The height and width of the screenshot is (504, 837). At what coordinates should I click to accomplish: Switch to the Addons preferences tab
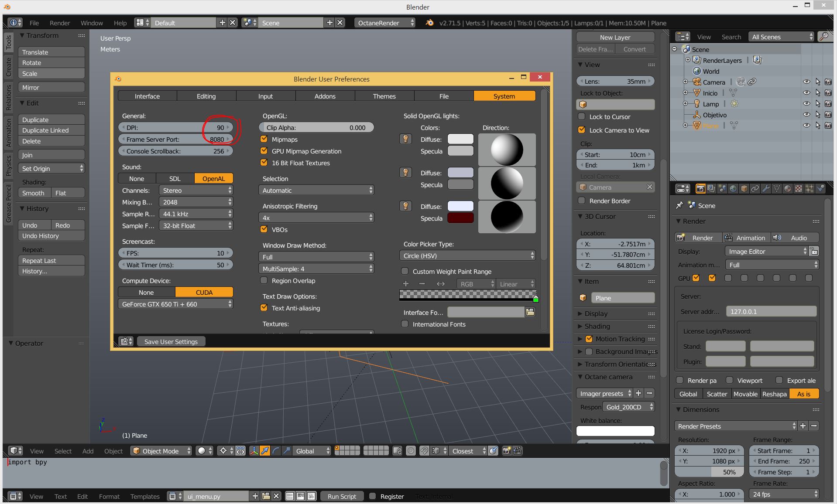coord(325,96)
